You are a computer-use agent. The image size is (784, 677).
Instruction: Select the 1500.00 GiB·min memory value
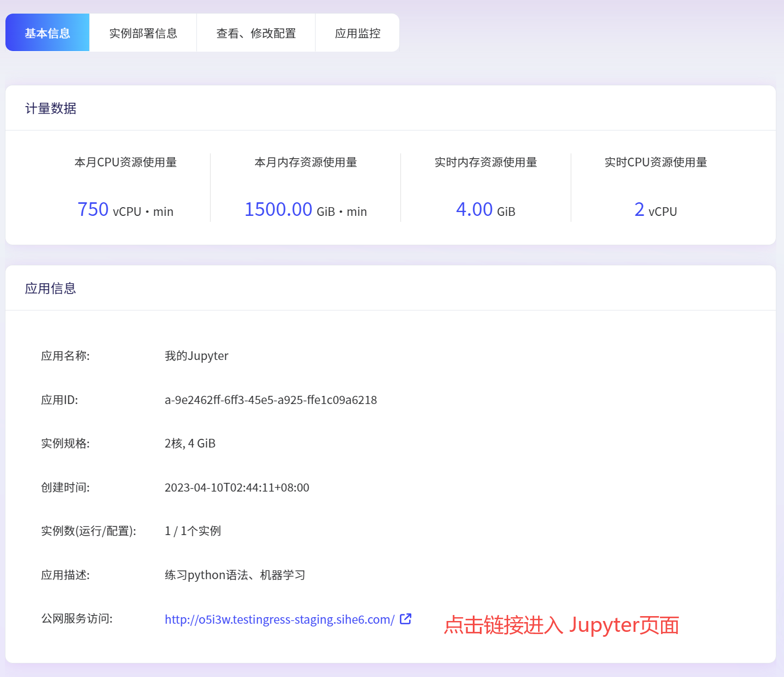coord(305,210)
